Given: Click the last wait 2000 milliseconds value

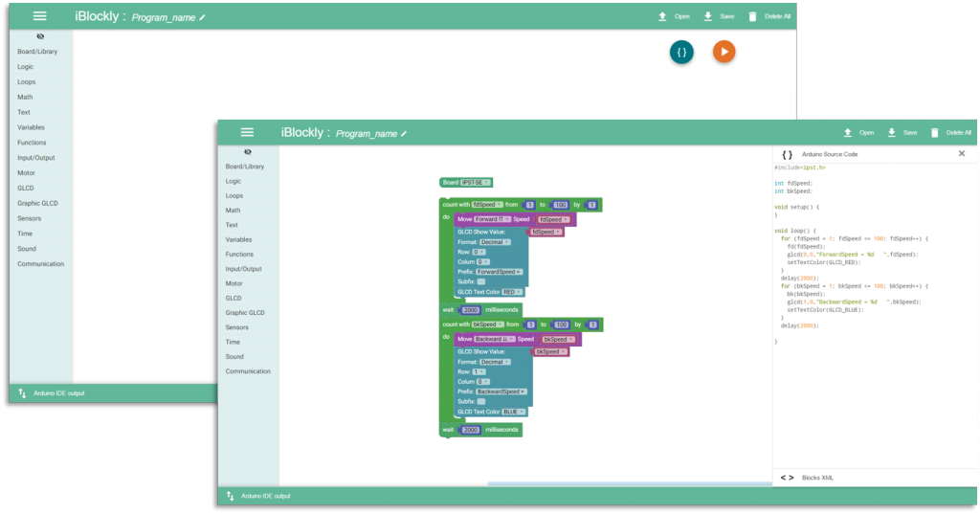Looking at the screenshot, I should click(x=471, y=430).
